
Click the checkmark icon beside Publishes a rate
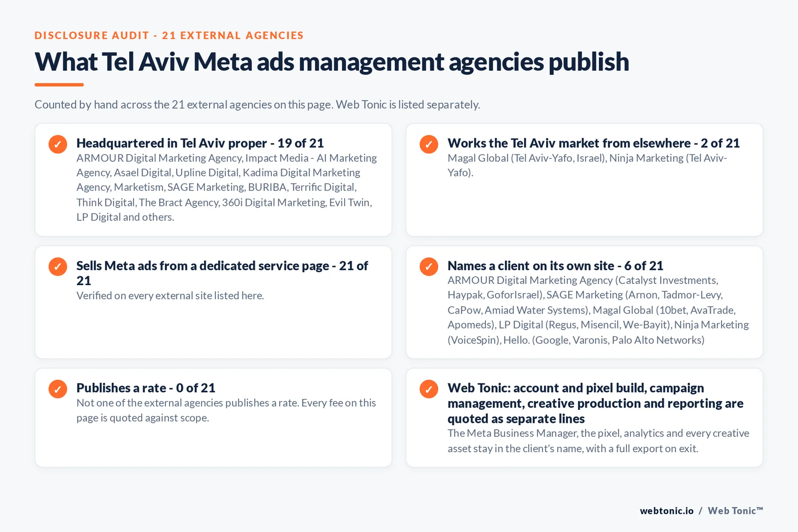tap(58, 389)
